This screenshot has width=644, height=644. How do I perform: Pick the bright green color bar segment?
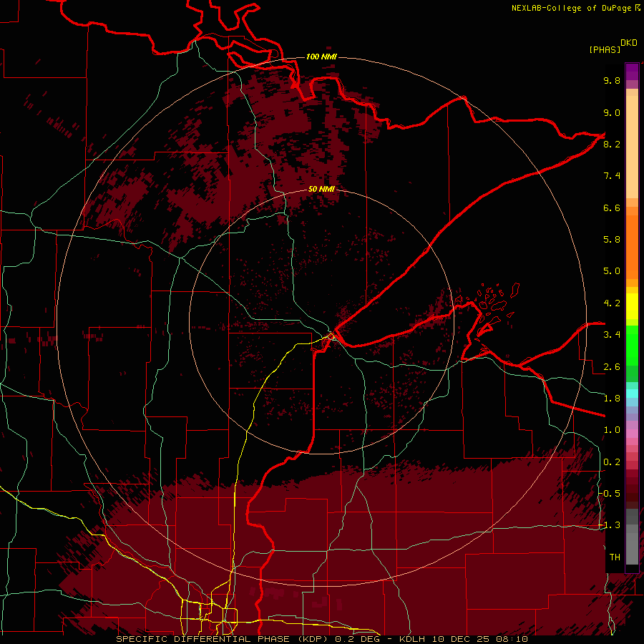tap(632, 345)
